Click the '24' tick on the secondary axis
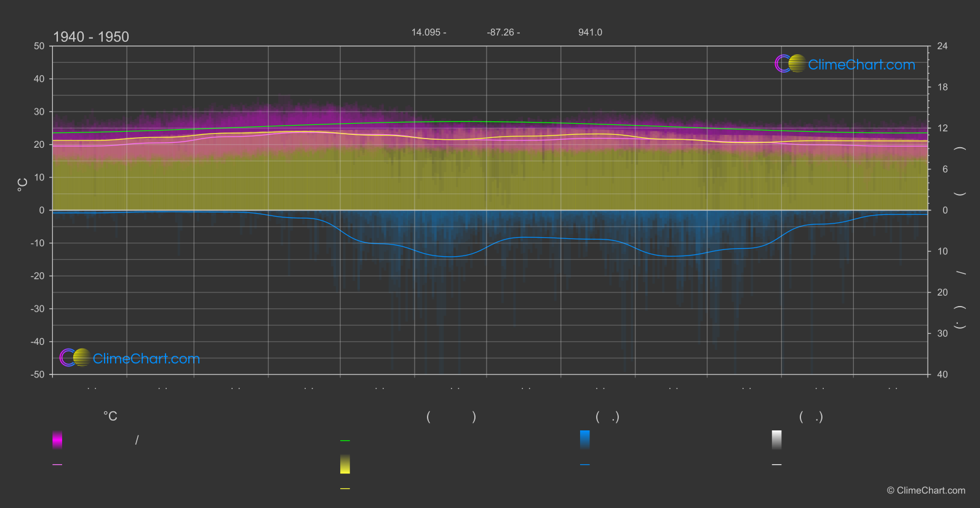 pyautogui.click(x=942, y=46)
